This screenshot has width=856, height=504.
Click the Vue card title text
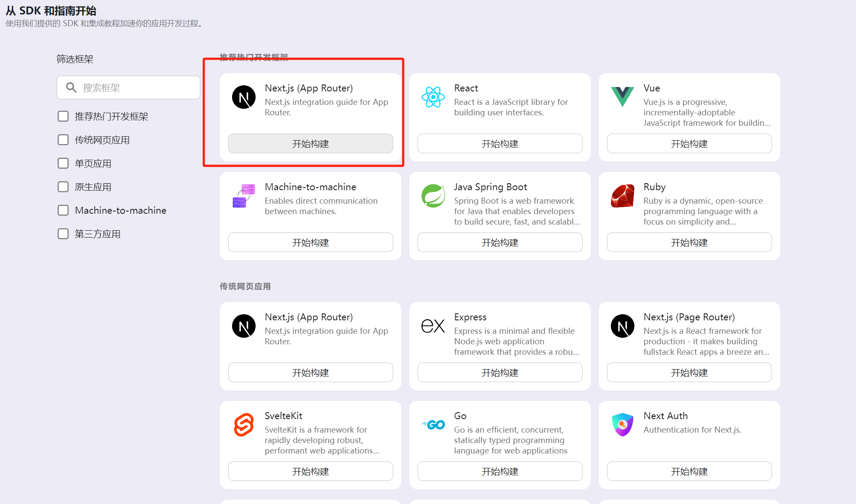(652, 88)
